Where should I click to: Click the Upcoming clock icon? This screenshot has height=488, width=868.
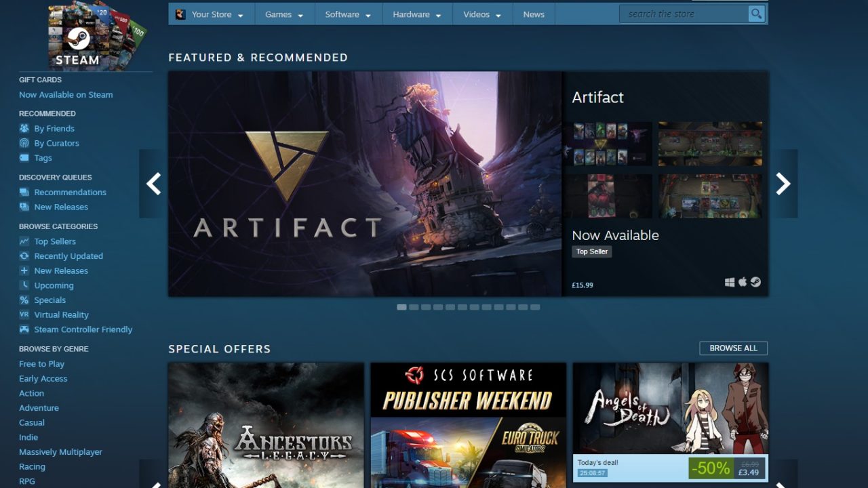click(24, 285)
